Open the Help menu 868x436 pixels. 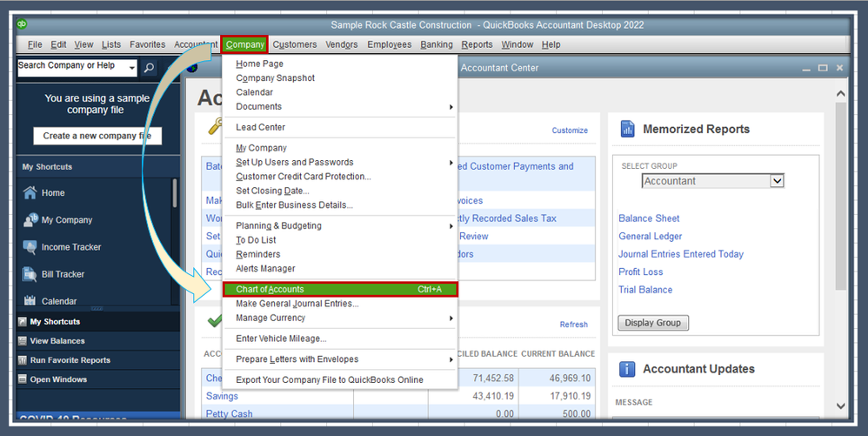tap(551, 44)
